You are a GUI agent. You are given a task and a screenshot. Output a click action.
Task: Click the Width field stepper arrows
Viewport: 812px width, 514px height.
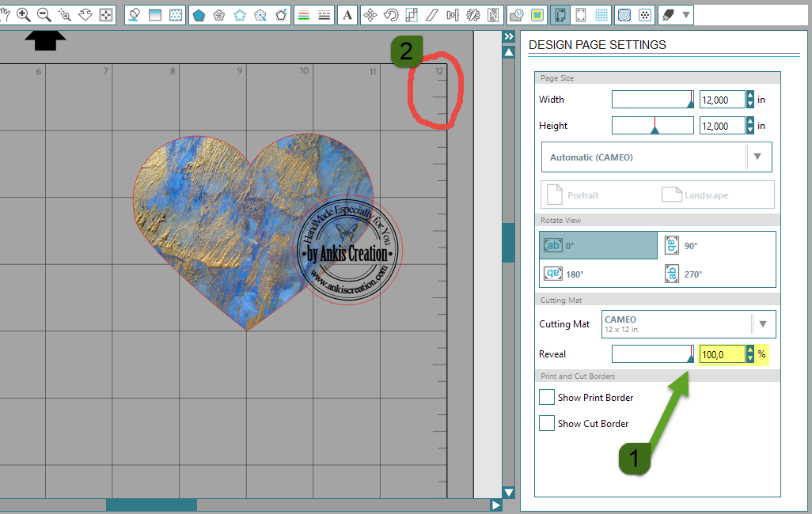pyautogui.click(x=750, y=100)
